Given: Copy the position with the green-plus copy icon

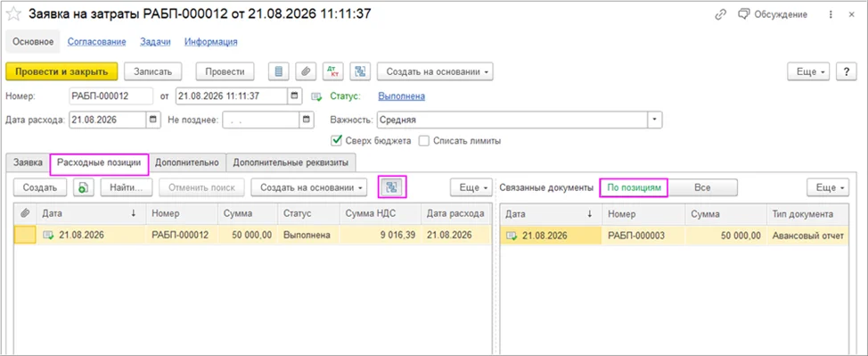Looking at the screenshot, I should [83, 187].
